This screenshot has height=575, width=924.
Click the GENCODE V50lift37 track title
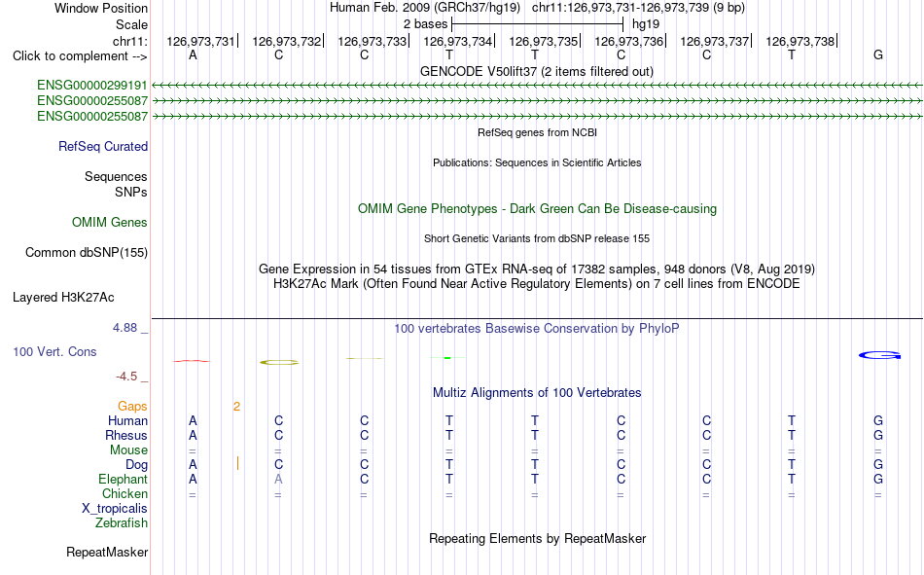(537, 71)
